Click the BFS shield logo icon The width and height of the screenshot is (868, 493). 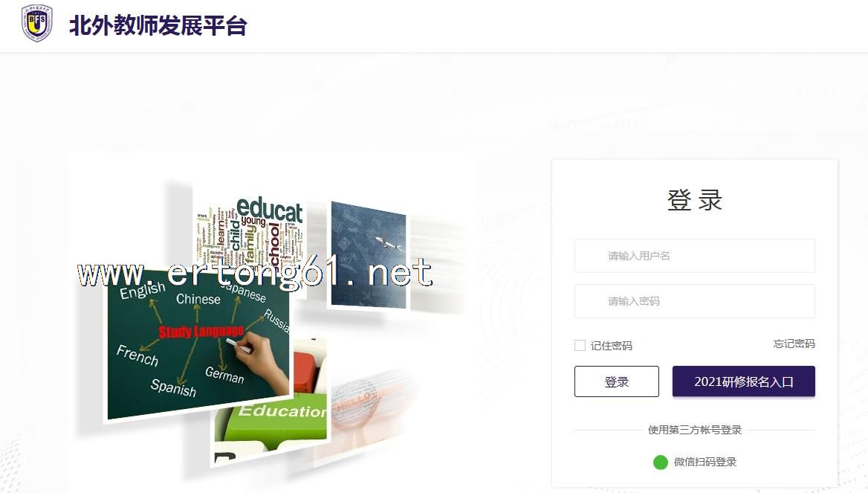36,23
